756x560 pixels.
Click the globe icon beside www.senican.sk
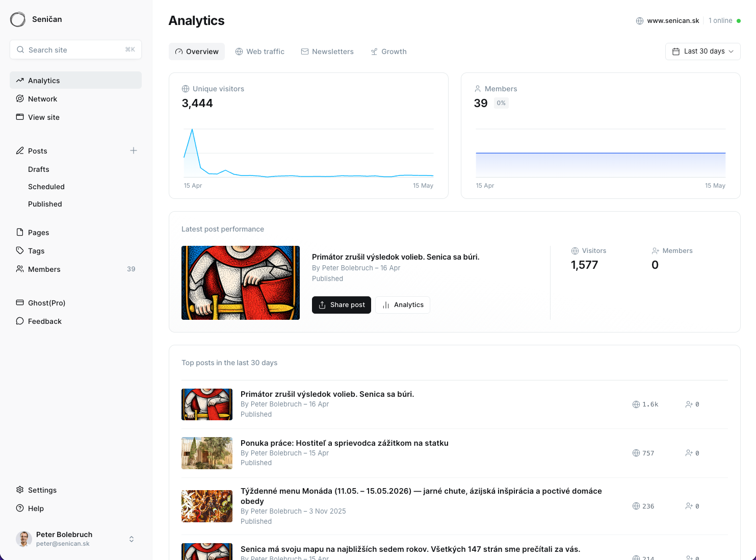640,21
